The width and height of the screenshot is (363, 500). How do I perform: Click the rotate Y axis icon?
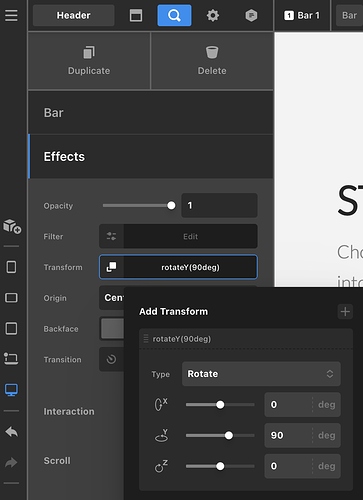(x=162, y=435)
